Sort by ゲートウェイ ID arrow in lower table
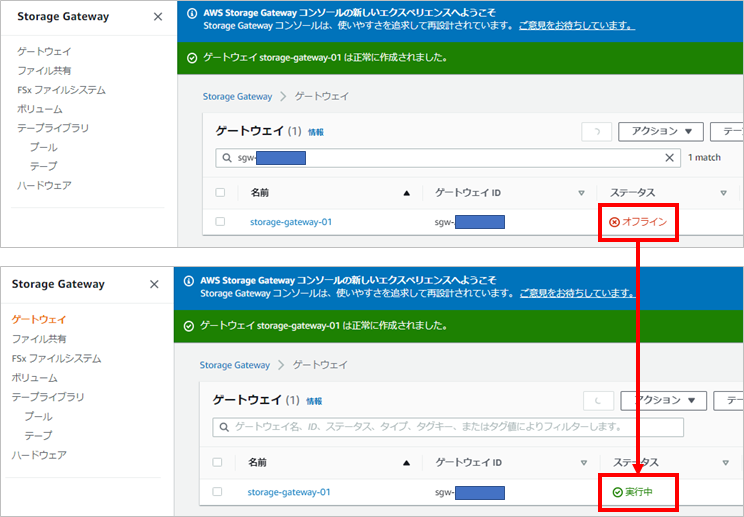This screenshot has height=517, width=744. 584,463
